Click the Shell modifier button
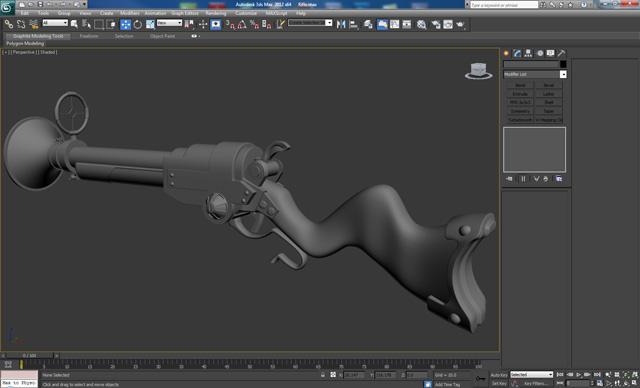 pos(549,102)
